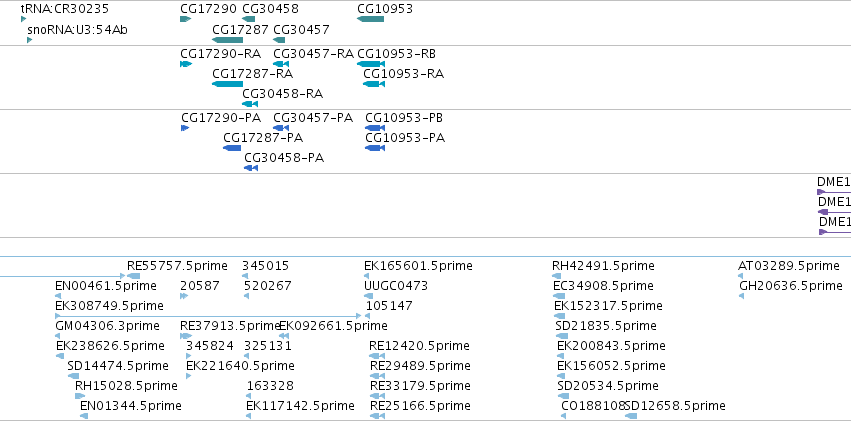Select the RE12420.5prime EST glyph
The image size is (851, 421).
[x=377, y=356]
